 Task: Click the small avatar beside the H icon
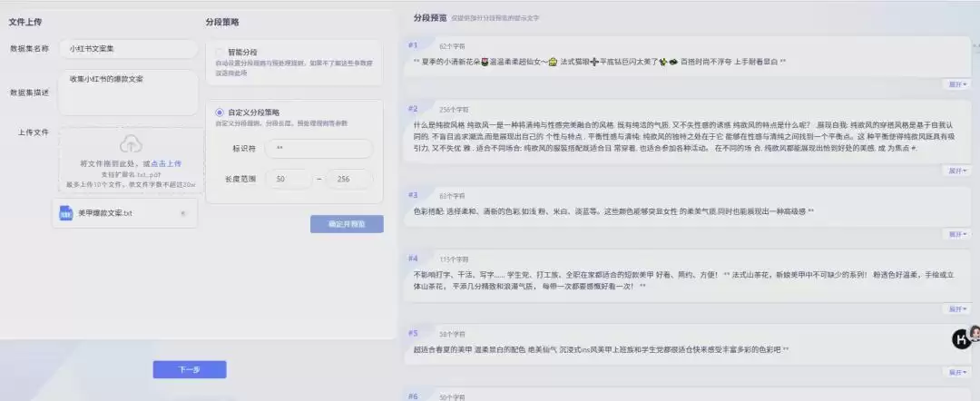[975, 334]
